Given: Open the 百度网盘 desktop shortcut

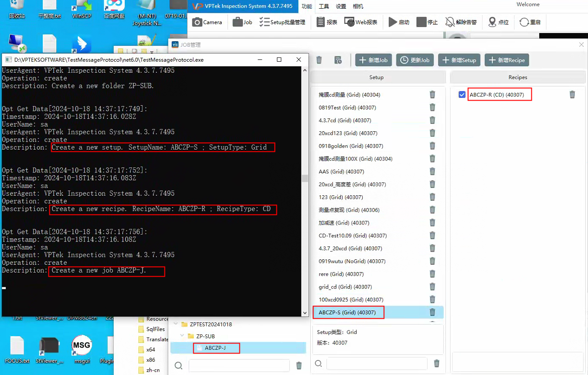Looking at the screenshot, I should (x=114, y=10).
